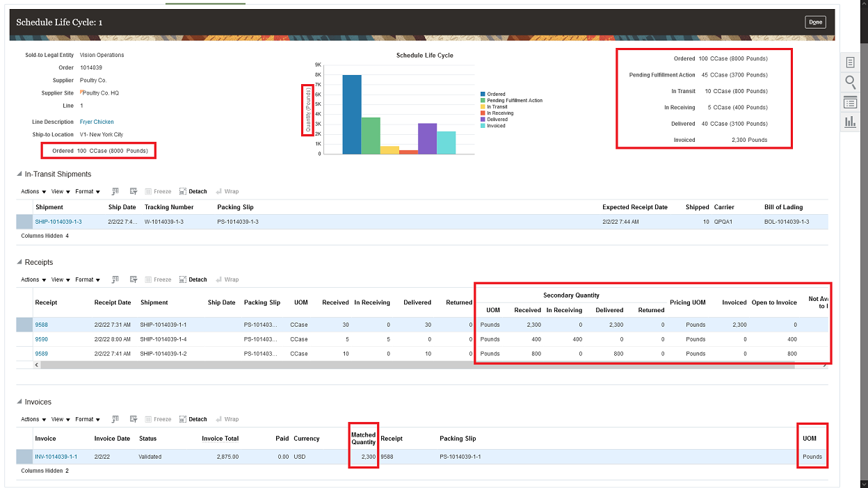Click first grid icon in Receipts toolbar

[x=115, y=279]
